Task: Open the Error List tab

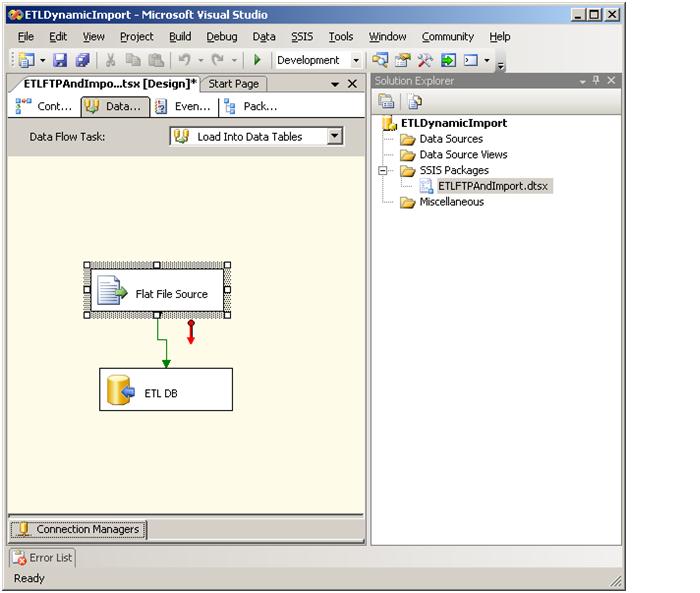Action: pos(42,558)
